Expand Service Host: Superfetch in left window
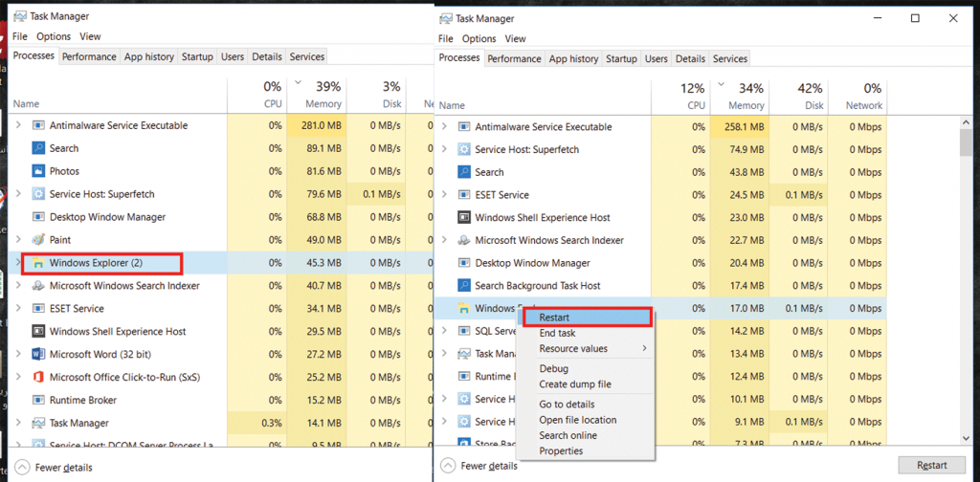The height and width of the screenshot is (482, 980). (18, 194)
